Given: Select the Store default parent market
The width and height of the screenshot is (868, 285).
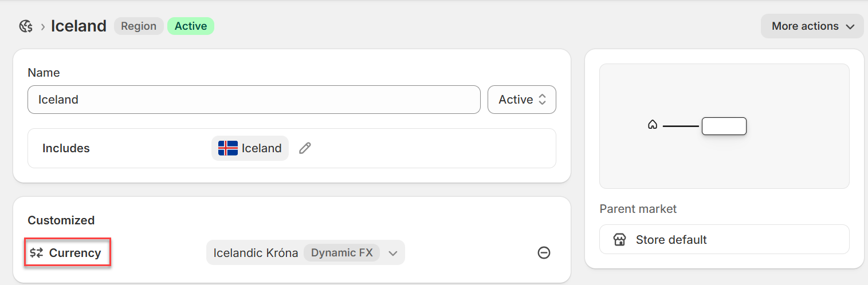Looking at the screenshot, I should [x=724, y=239].
